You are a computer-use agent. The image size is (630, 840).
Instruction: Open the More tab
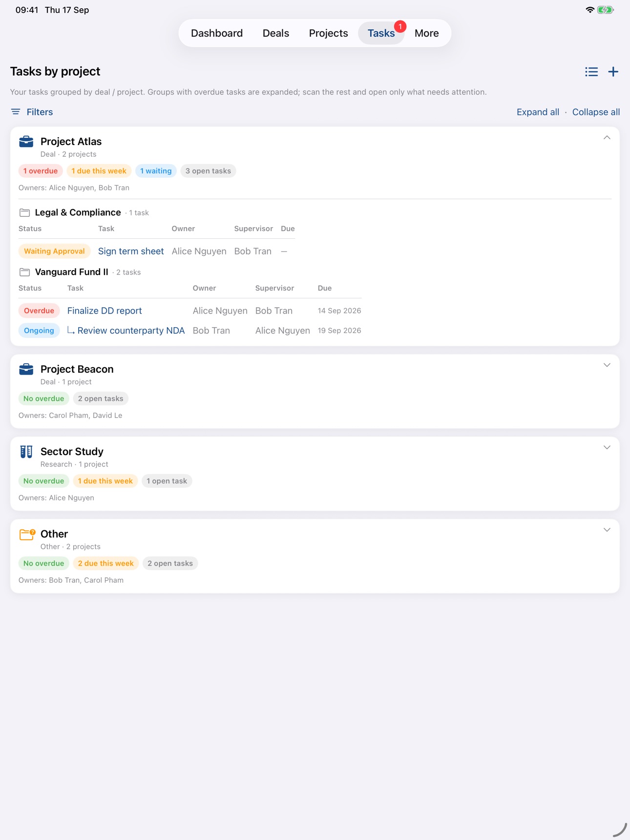pyautogui.click(x=427, y=33)
